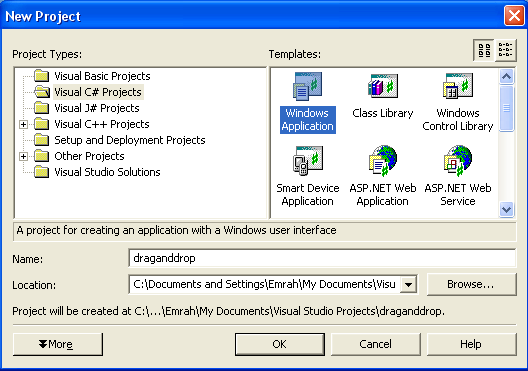The width and height of the screenshot is (528, 371).
Task: Click the open Visual C# Projects folder icon
Action: coord(42,92)
